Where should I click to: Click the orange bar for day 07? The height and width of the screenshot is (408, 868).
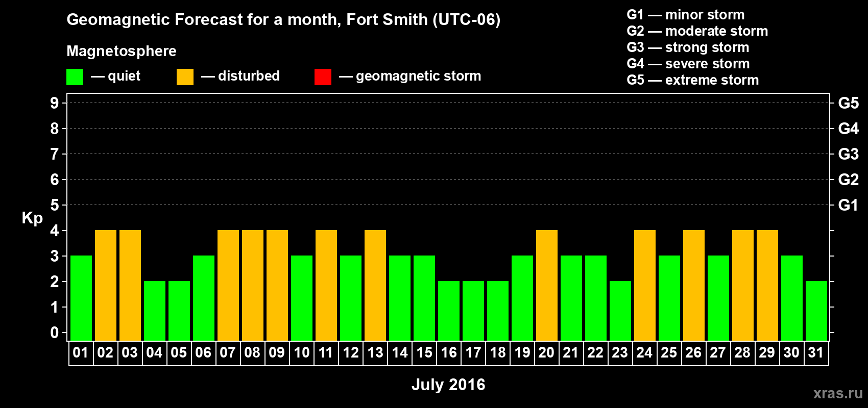point(228,286)
